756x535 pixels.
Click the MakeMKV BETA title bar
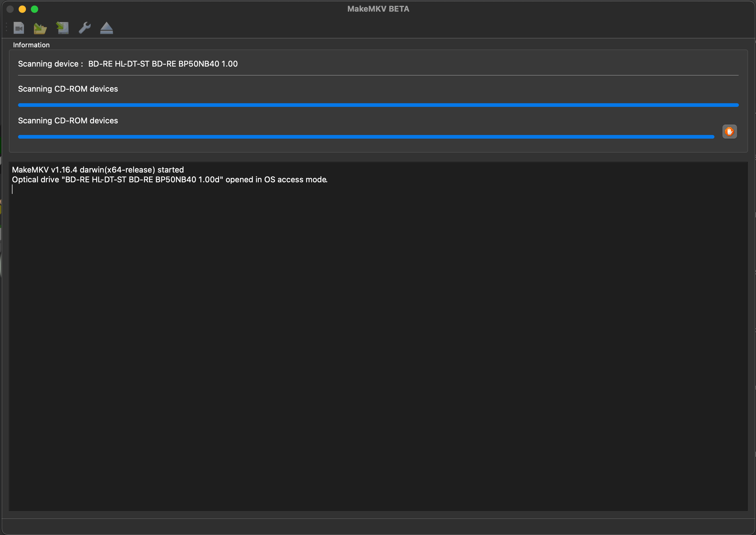pos(378,9)
